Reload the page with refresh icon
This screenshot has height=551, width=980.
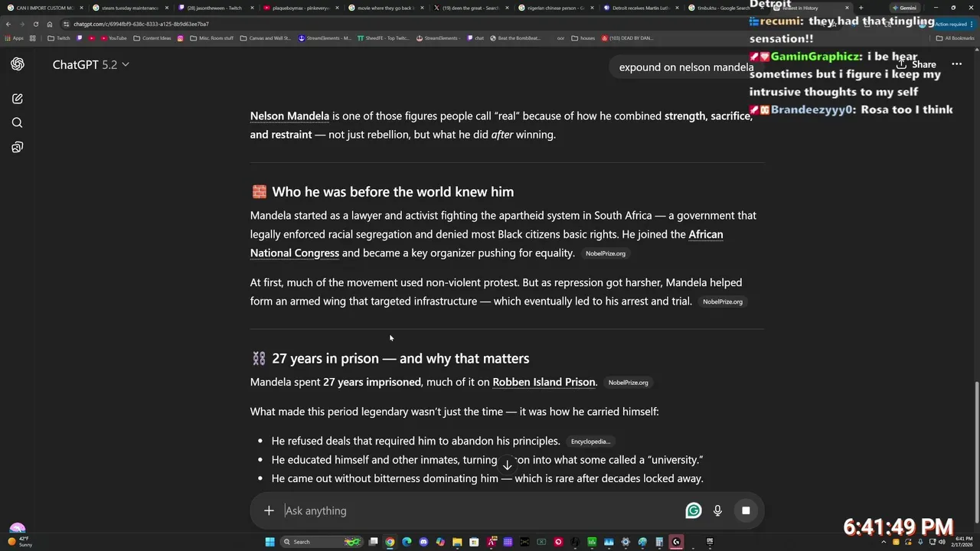pos(36,24)
